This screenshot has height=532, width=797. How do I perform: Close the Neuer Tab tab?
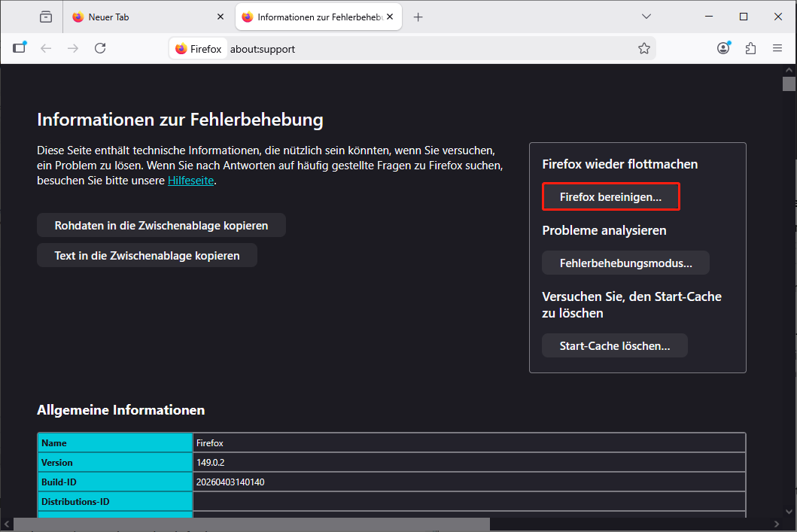point(221,17)
